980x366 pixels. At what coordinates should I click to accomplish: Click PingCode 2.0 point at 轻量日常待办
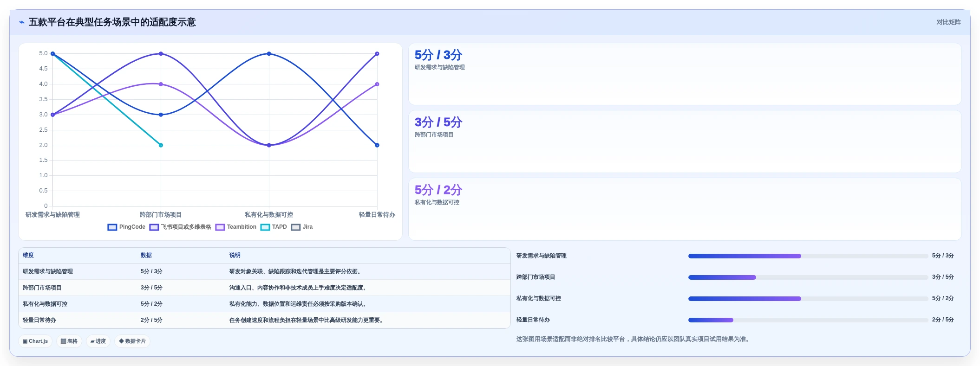pyautogui.click(x=377, y=145)
